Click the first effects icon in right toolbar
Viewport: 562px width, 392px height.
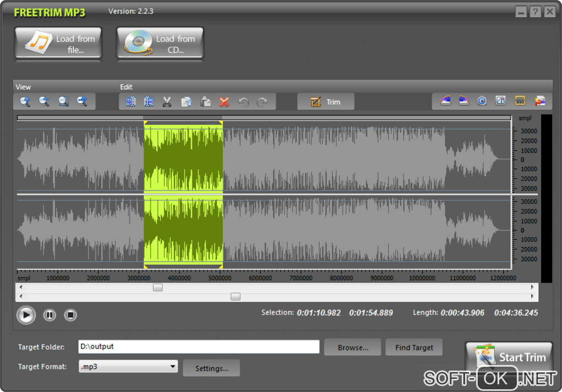point(446,101)
